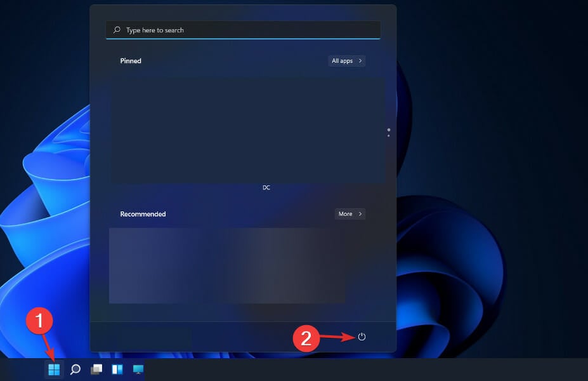Launch Widgets from the taskbar
This screenshot has width=588, height=381.
point(117,368)
